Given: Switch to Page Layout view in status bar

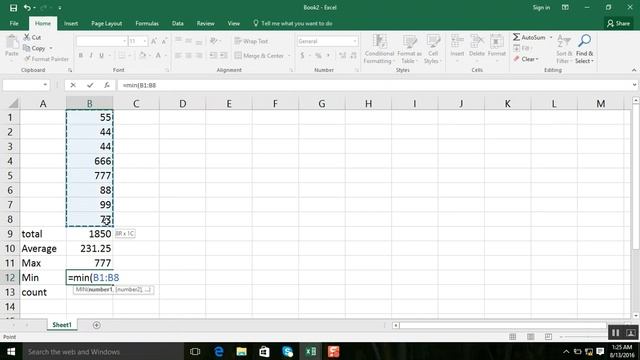Looking at the screenshot, I should pyautogui.click(x=531, y=337).
